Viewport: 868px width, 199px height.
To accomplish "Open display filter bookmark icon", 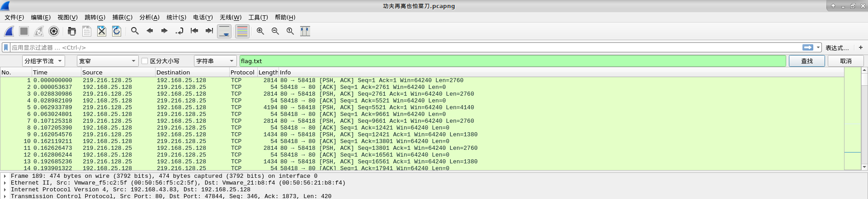I will coord(6,47).
